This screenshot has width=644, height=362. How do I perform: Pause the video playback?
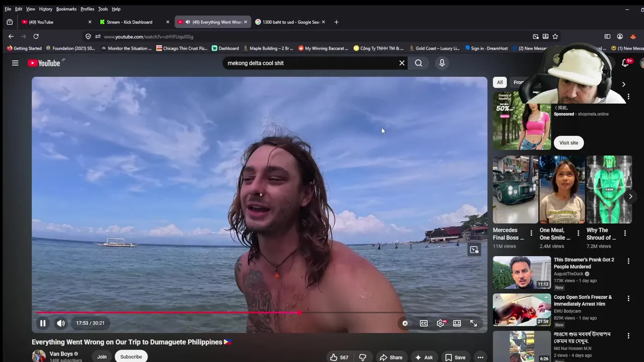pyautogui.click(x=43, y=323)
